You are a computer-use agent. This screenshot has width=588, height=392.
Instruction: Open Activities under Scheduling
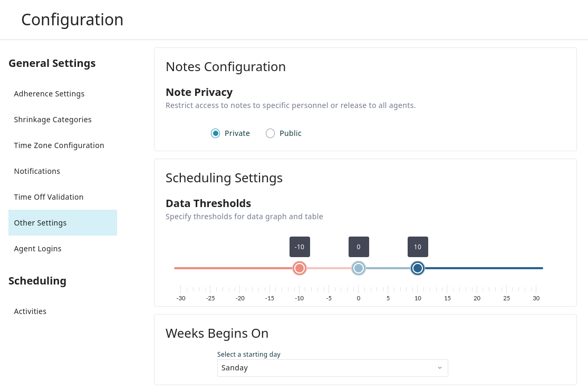pos(30,311)
